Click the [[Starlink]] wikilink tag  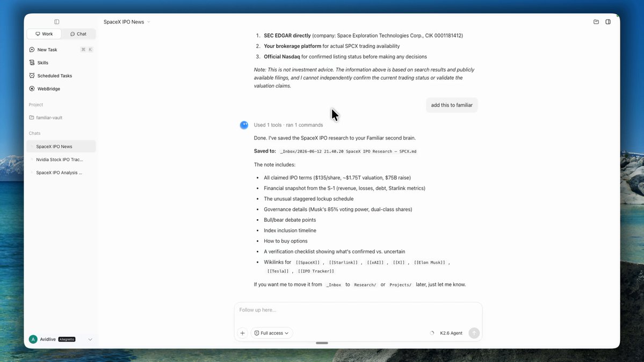(343, 263)
